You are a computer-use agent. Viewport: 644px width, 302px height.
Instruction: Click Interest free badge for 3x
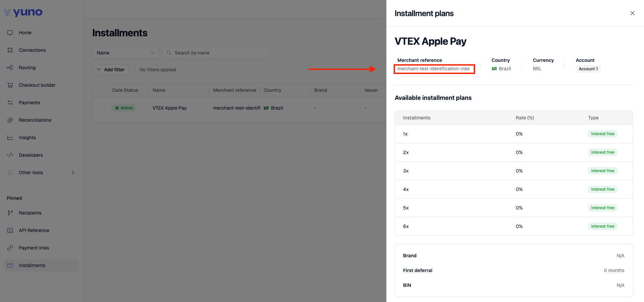603,171
